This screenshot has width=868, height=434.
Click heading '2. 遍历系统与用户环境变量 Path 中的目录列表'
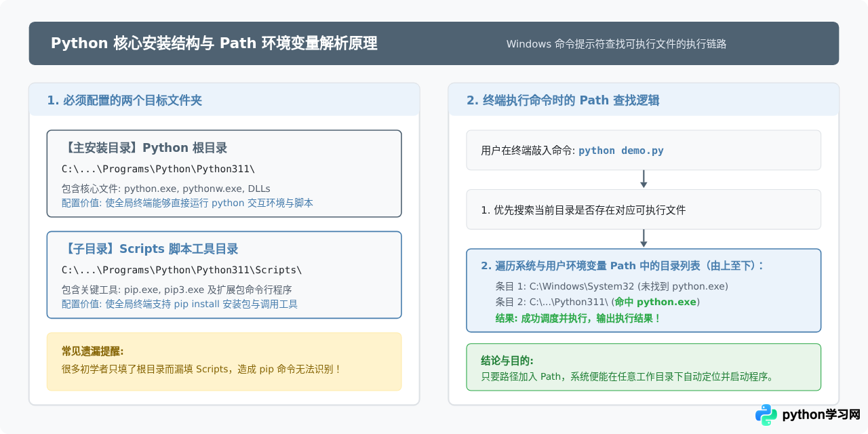[623, 265]
